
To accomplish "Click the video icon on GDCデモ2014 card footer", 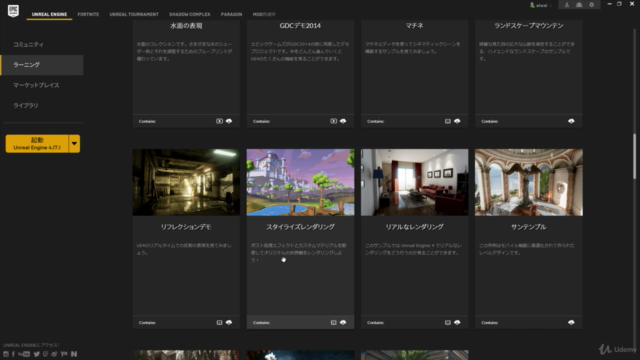I will pyautogui.click(x=333, y=121).
